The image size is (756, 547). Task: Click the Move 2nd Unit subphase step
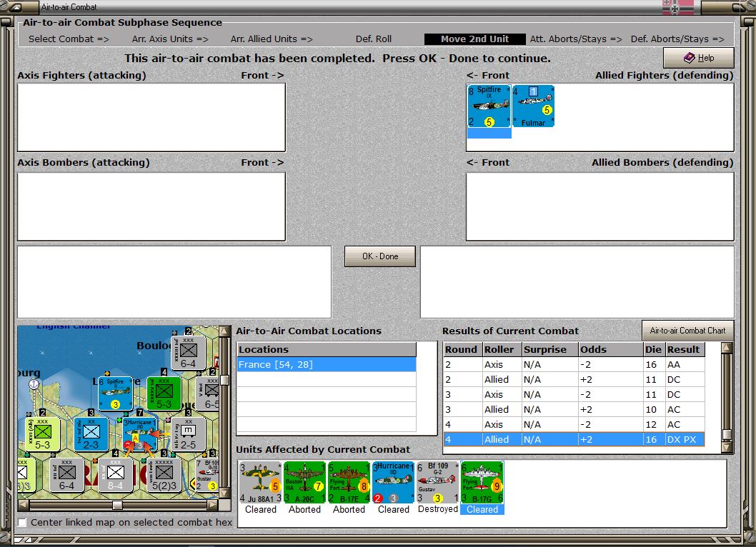(475, 39)
